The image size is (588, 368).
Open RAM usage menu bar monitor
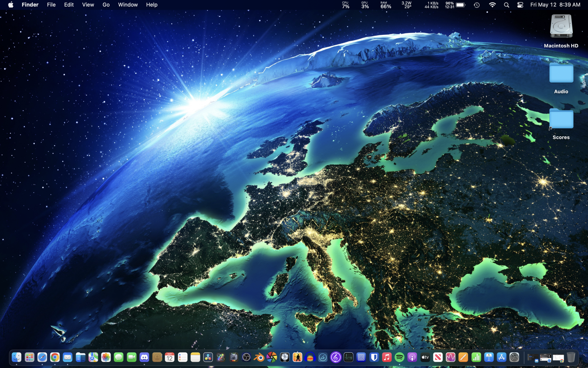pos(386,5)
